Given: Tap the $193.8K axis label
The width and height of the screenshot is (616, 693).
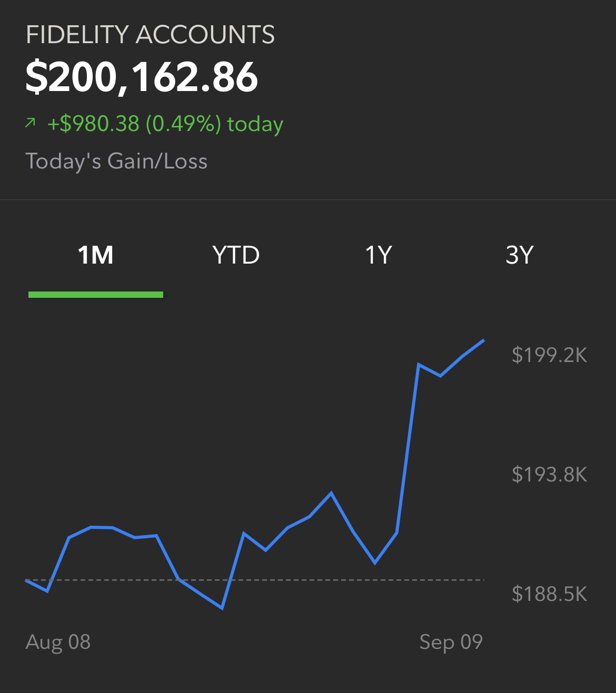Looking at the screenshot, I should pyautogui.click(x=549, y=475).
